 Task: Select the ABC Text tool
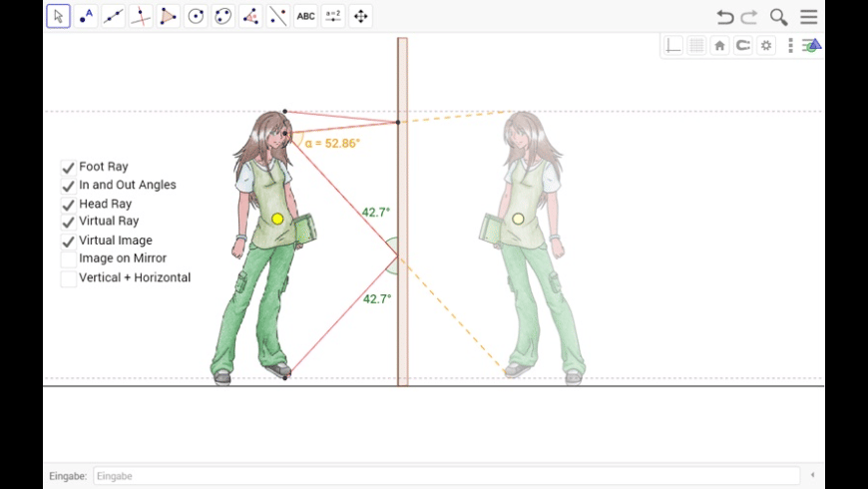[305, 16]
